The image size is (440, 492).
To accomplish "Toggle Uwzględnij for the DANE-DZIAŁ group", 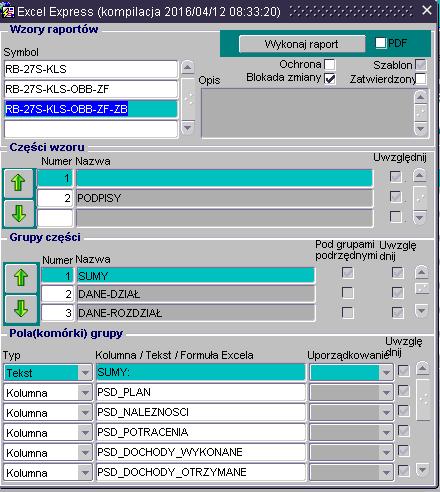I will 398,293.
